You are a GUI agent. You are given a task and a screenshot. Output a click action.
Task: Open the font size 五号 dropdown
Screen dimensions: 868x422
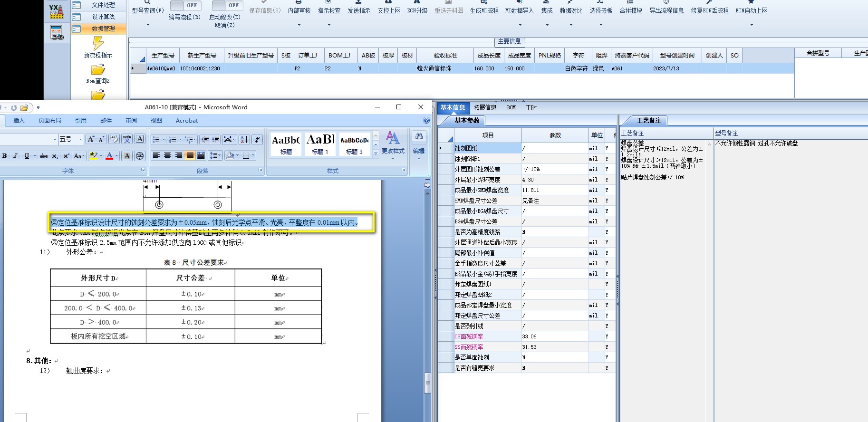(x=80, y=139)
